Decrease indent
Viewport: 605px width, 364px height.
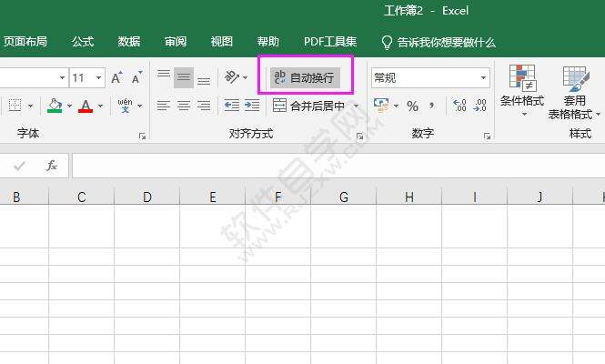[231, 106]
